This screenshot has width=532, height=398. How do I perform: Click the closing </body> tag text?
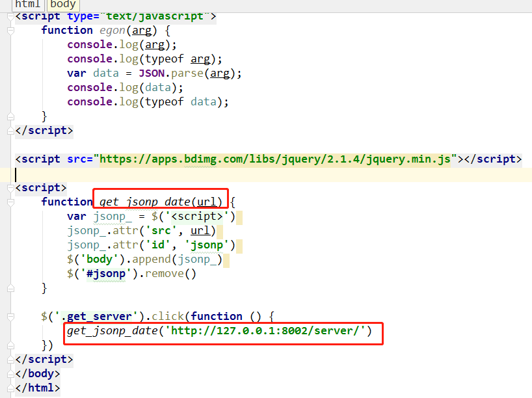(x=38, y=374)
